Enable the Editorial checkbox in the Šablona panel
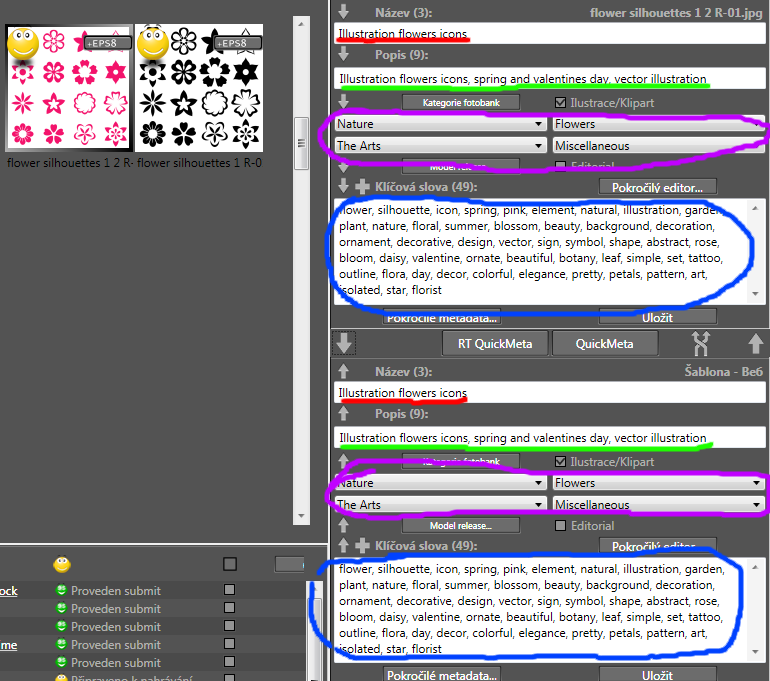The height and width of the screenshot is (681, 770). click(x=560, y=526)
